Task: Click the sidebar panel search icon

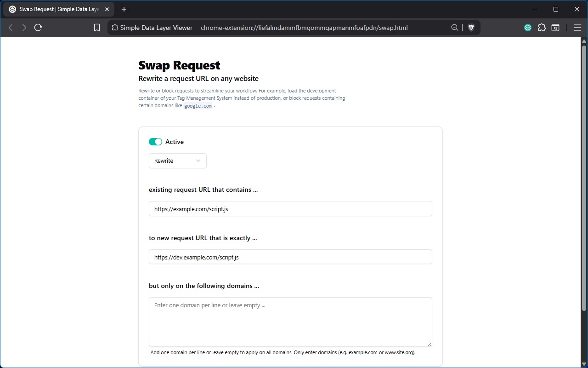Action: pos(555,28)
